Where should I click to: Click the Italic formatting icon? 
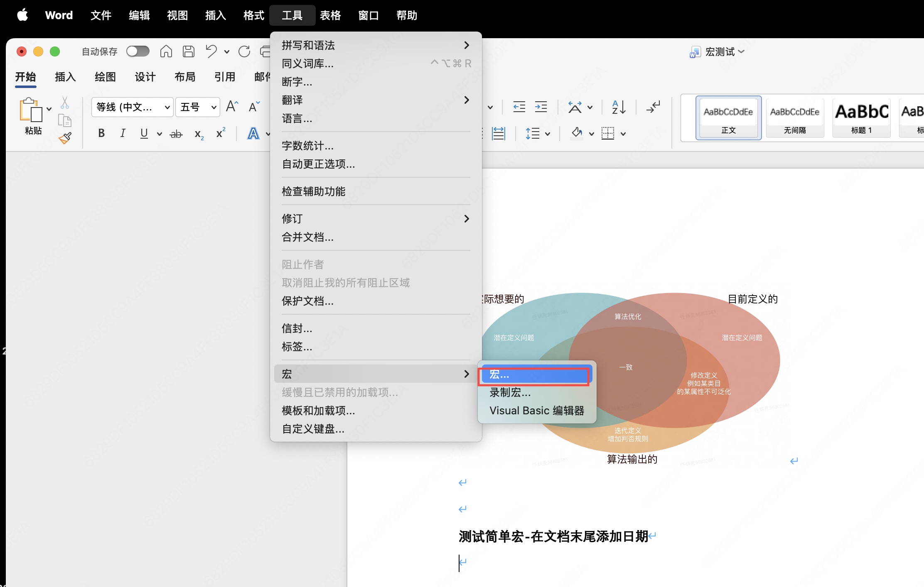[x=123, y=133]
